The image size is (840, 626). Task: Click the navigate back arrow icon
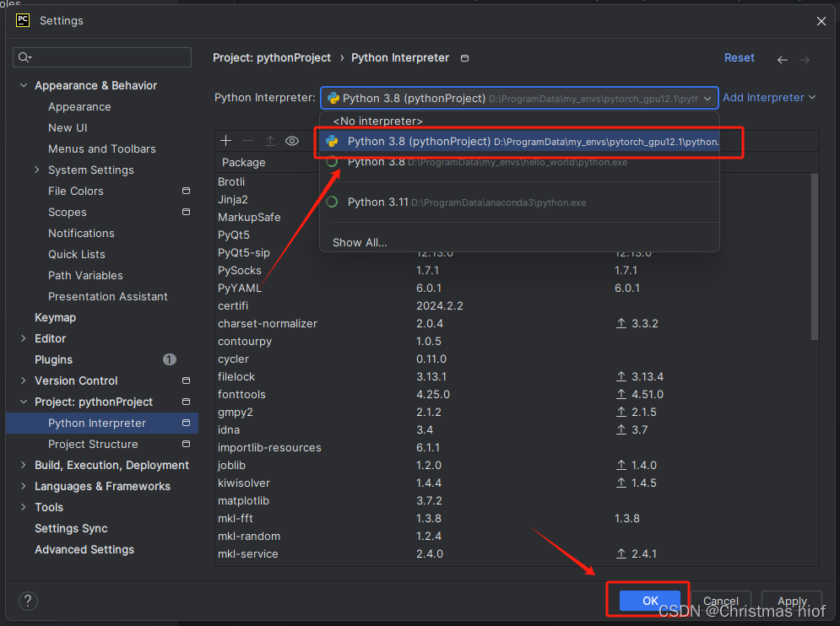(x=782, y=59)
